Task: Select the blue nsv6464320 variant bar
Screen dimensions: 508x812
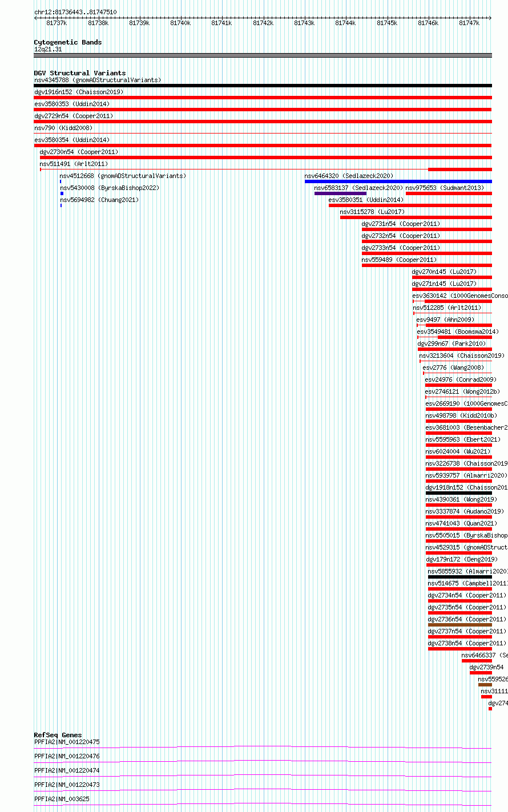Action: coord(398,181)
